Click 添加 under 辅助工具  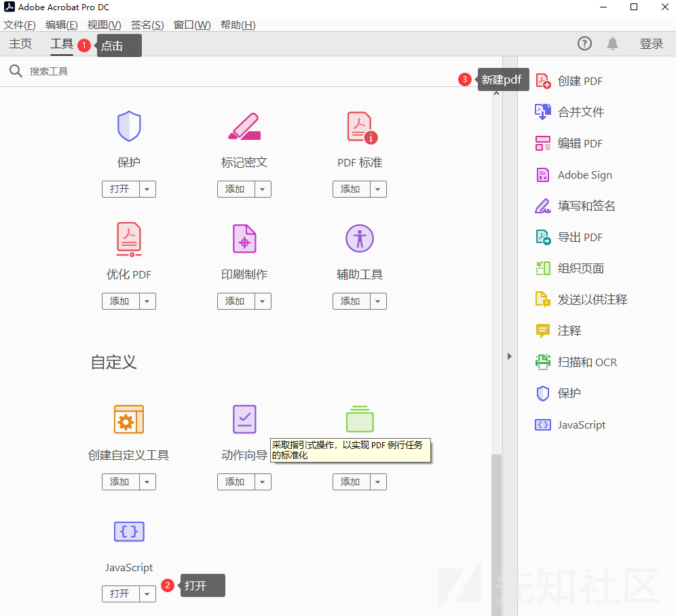(352, 302)
